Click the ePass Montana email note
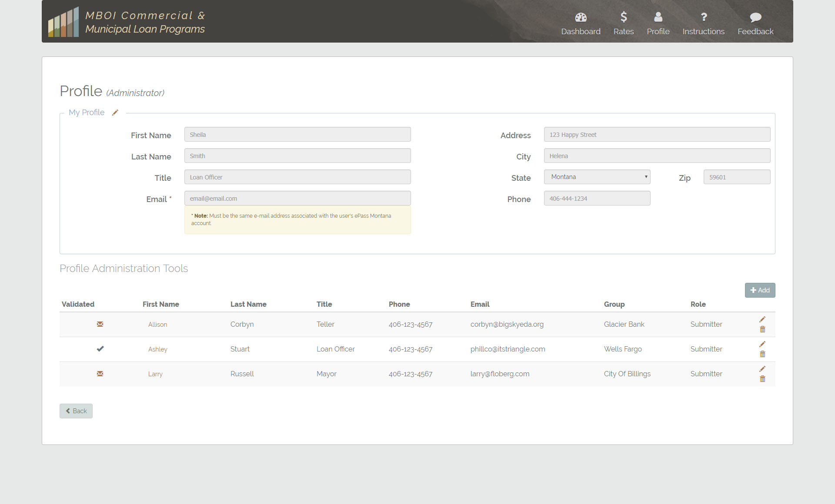This screenshot has height=504, width=835. coord(297,219)
